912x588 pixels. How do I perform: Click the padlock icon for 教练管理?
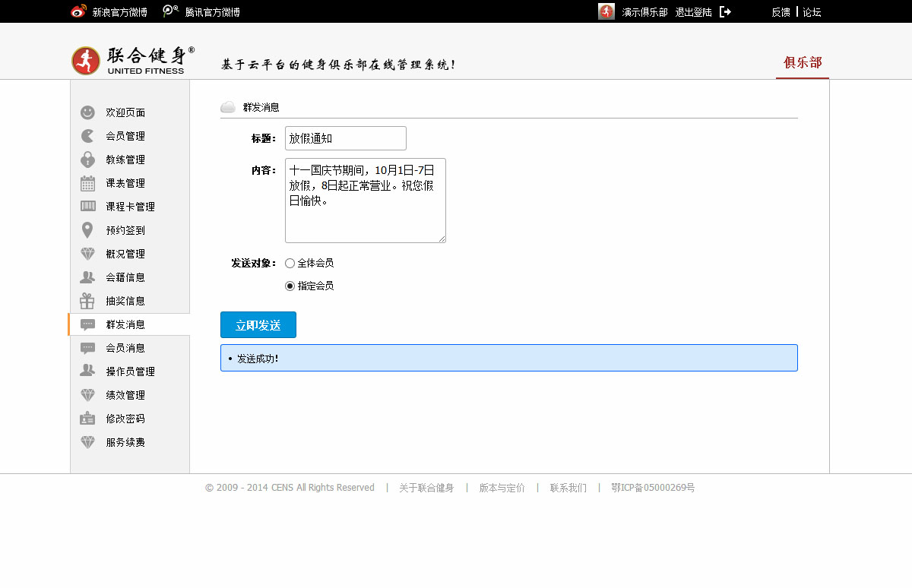[x=88, y=160]
